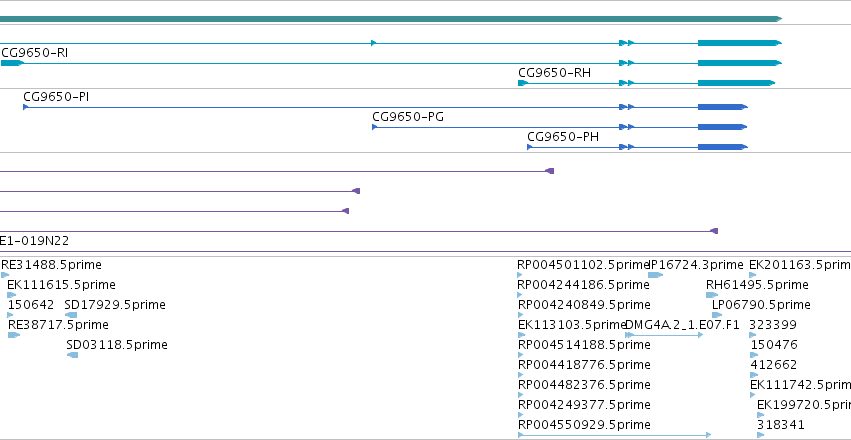Select the CG9650-RI transcript start exon
Image resolution: width=851 pixels, height=440 pixels.
pos(12,63)
